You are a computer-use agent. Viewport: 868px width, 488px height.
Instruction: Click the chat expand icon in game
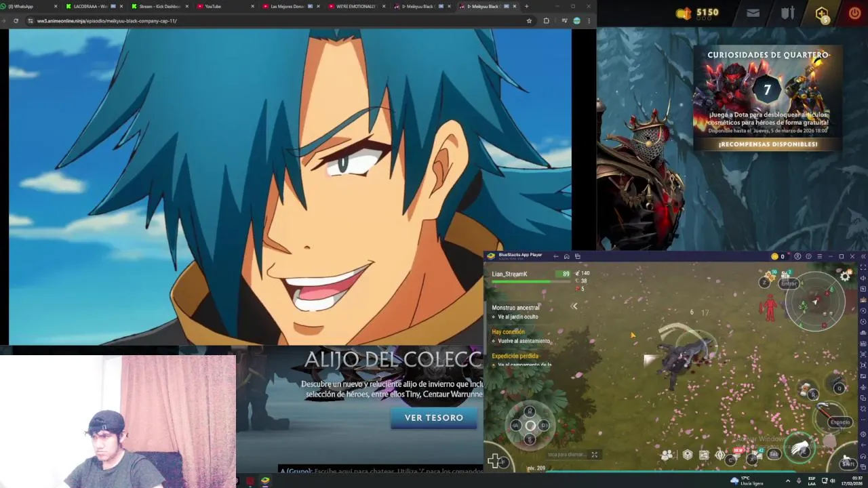point(595,455)
